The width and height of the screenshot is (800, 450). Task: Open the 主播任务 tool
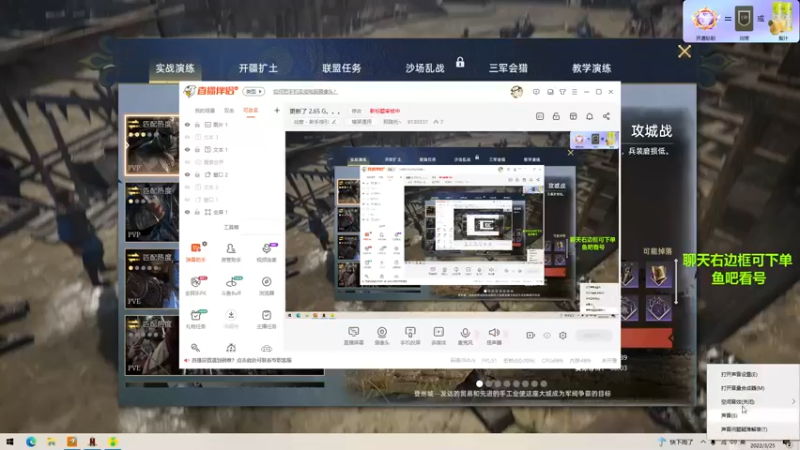pyautogui.click(x=266, y=319)
